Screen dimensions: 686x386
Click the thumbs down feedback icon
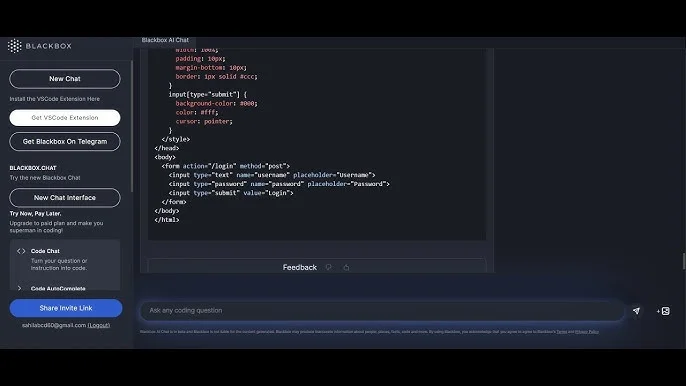coord(329,267)
